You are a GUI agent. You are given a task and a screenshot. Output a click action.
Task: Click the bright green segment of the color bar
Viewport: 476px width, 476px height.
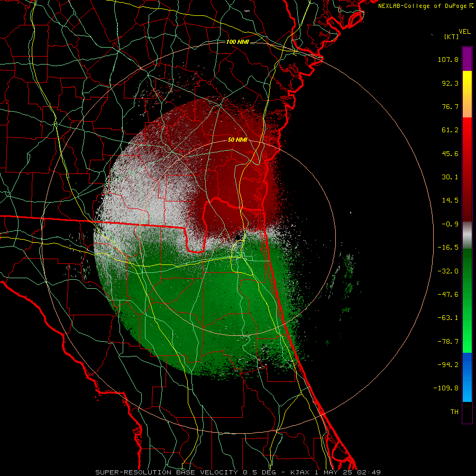point(467,300)
